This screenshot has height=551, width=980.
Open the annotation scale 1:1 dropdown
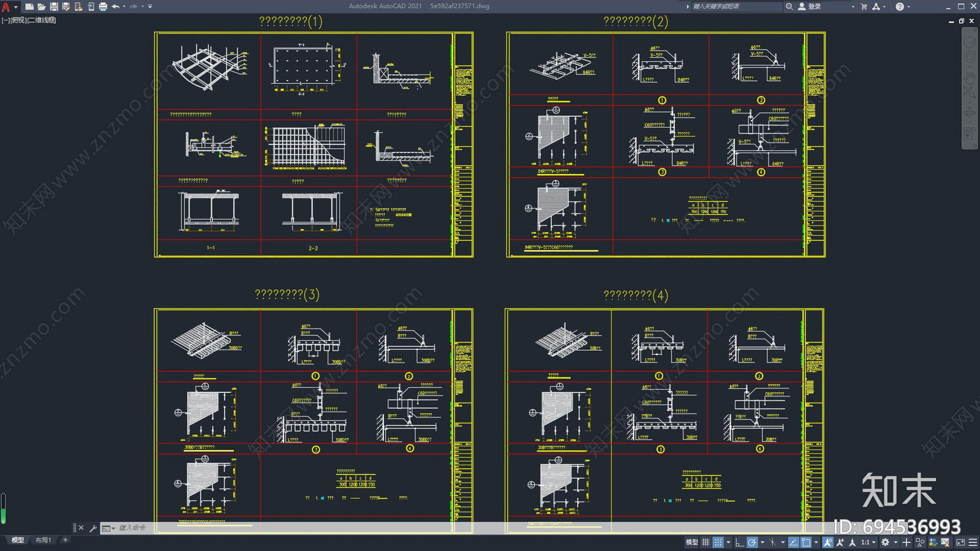(868, 542)
